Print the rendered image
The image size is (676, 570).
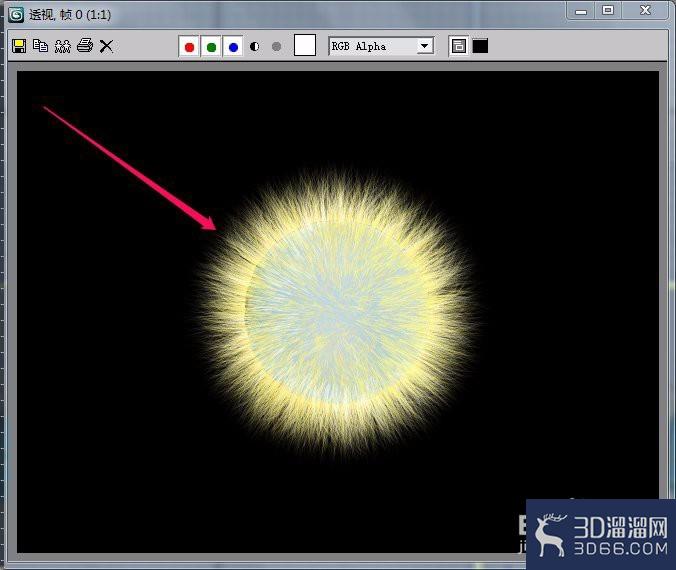tap(84, 46)
